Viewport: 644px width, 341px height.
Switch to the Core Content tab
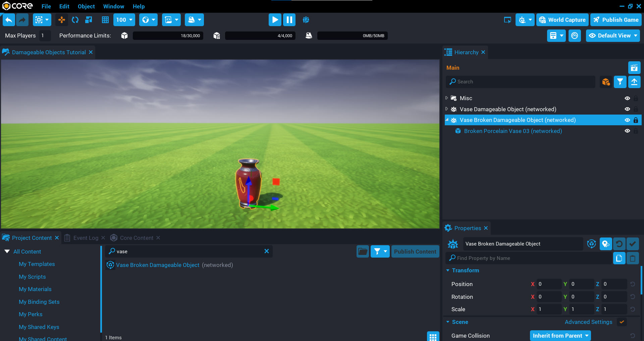coord(137,238)
